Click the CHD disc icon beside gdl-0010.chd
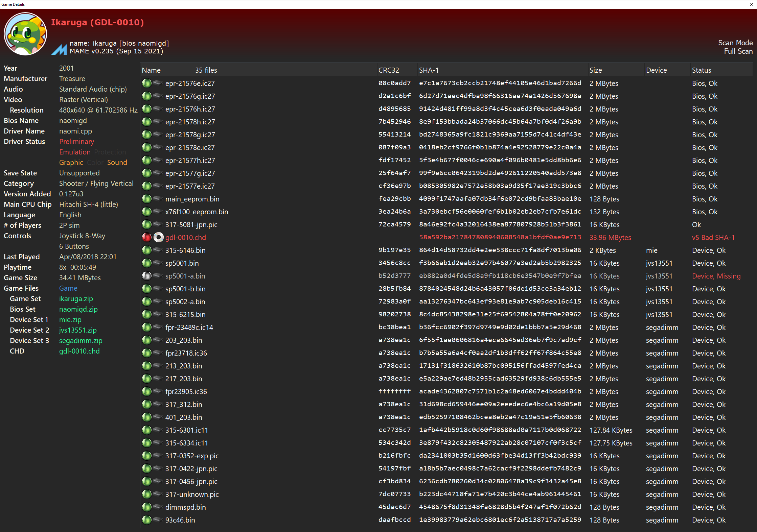This screenshot has width=757, height=532. pyautogui.click(x=158, y=238)
